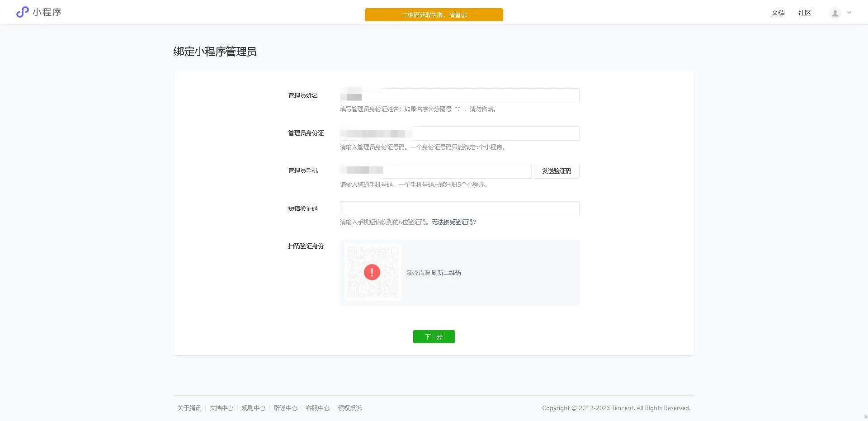Image resolution: width=868 pixels, height=421 pixels.
Task: Open 客服中心 footer link
Action: coord(317,408)
